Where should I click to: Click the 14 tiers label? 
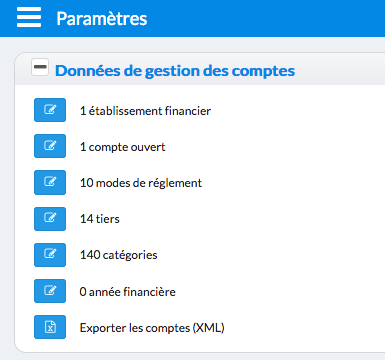point(99,219)
